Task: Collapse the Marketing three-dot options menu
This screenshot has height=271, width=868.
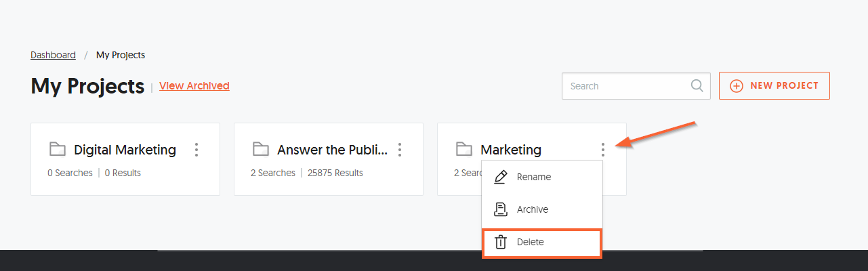Action: coord(602,150)
